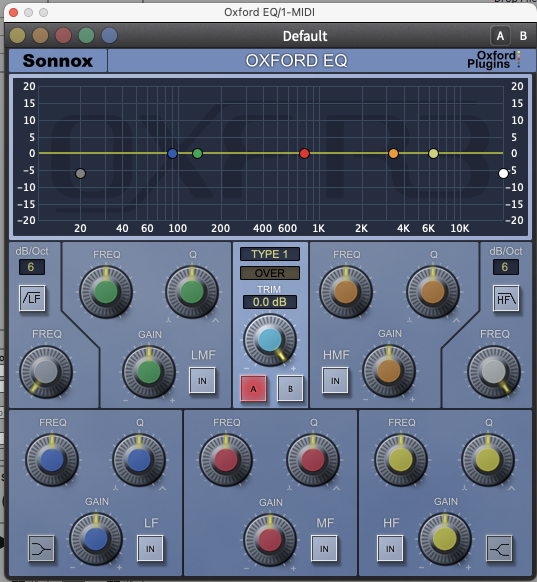Click the blue colored circle in top bar
This screenshot has width=537, height=582.
coord(109,36)
